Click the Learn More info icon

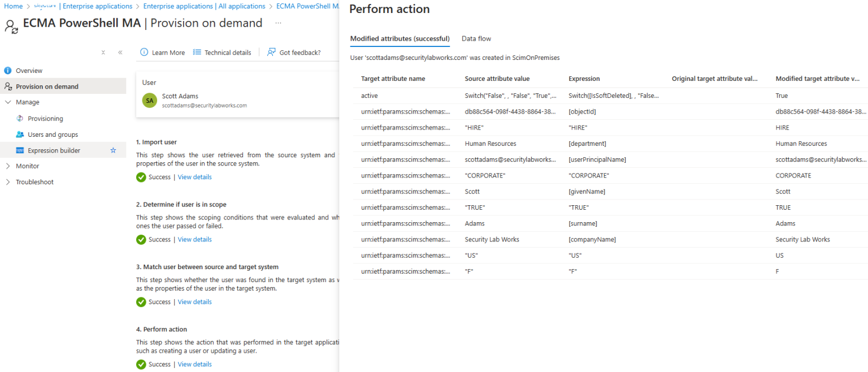[x=145, y=52]
